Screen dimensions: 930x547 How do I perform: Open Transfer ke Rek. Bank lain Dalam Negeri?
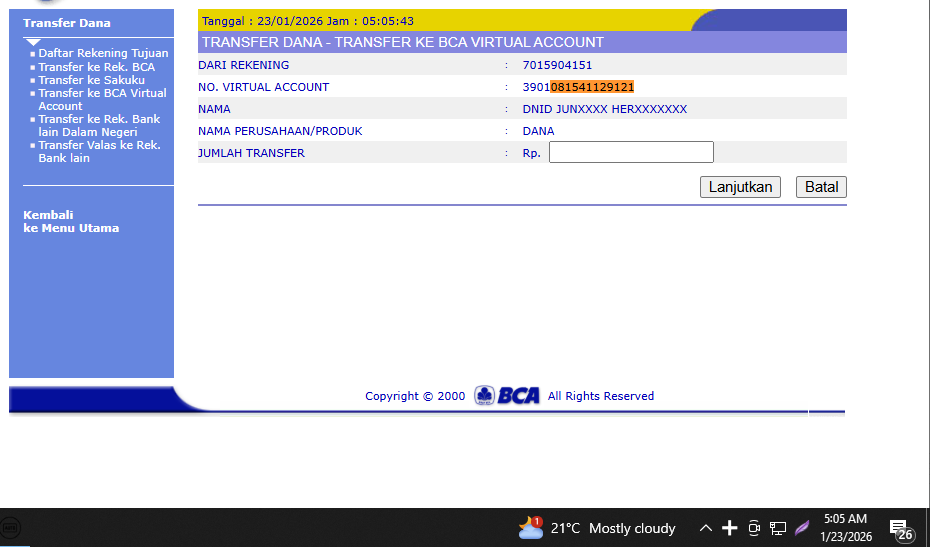point(99,126)
